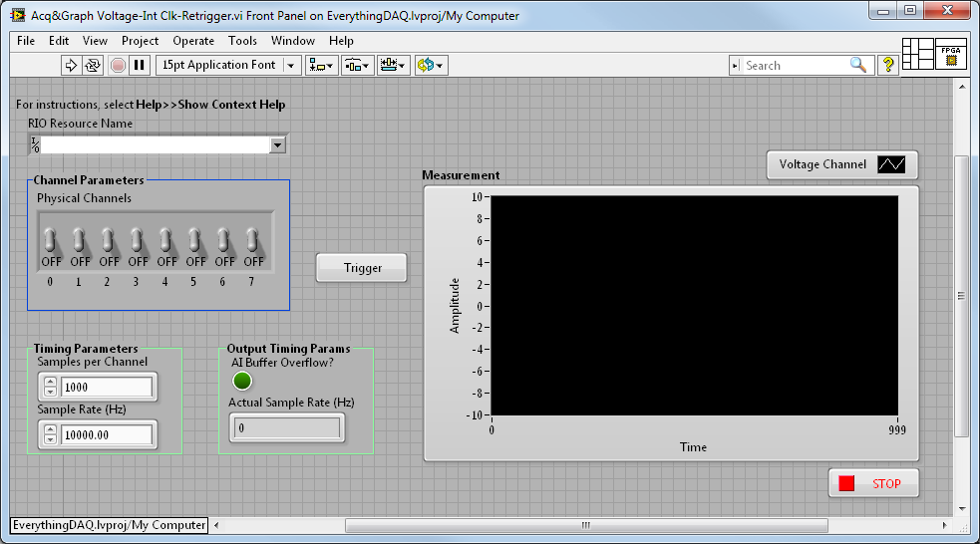The image size is (980, 544).
Task: Click the search magnifier icon
Action: point(858,65)
